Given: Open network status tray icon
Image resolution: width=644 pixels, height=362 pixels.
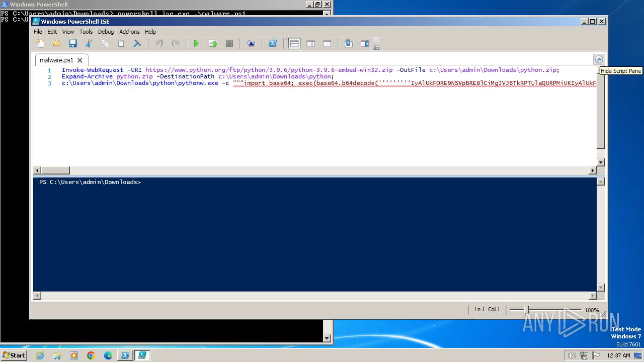Looking at the screenshot, I should click(584, 355).
